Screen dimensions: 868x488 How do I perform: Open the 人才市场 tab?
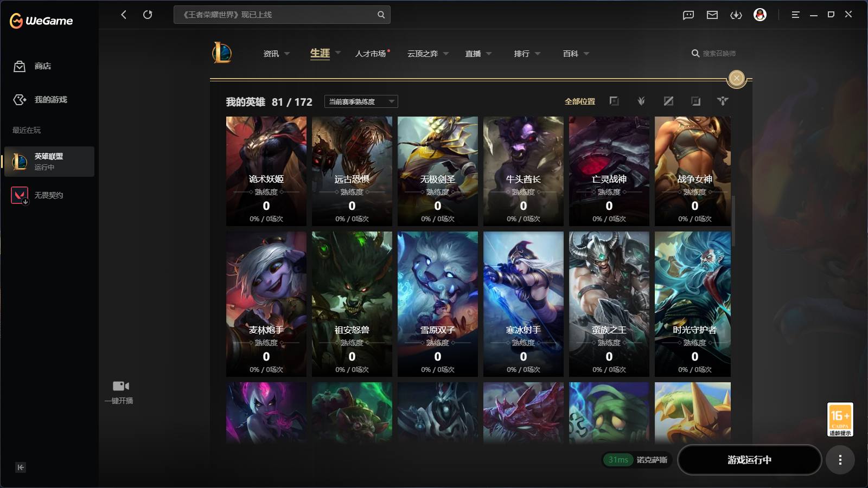pos(371,54)
